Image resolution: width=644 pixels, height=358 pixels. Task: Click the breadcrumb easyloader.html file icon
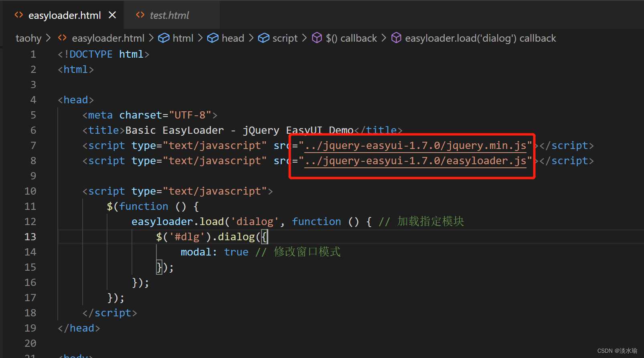click(x=62, y=38)
